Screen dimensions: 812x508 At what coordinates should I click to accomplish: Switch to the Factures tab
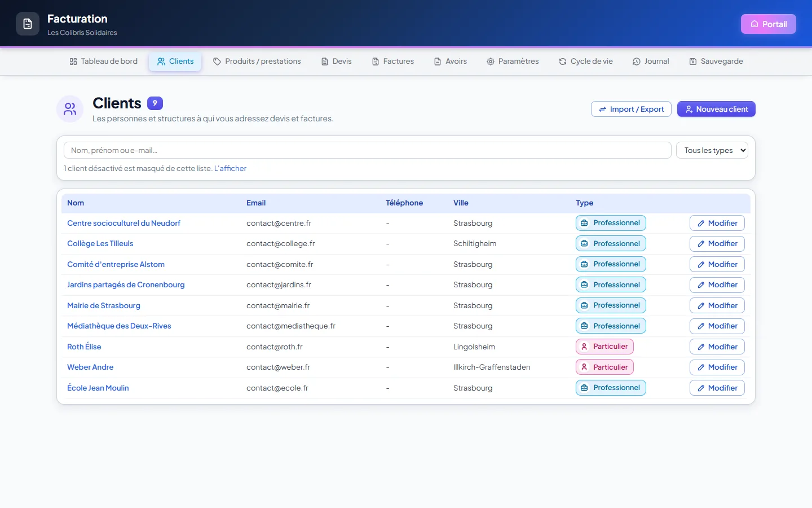tap(393, 62)
